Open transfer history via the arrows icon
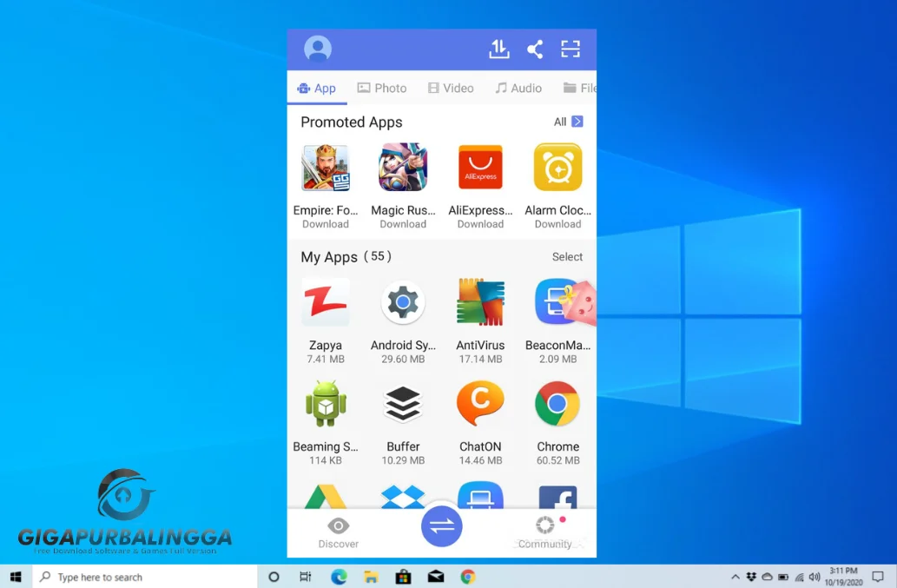897x588 pixels. click(498, 50)
